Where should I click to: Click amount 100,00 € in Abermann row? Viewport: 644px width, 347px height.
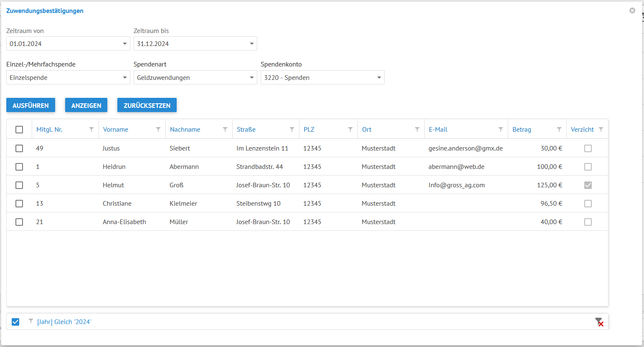(x=550, y=167)
